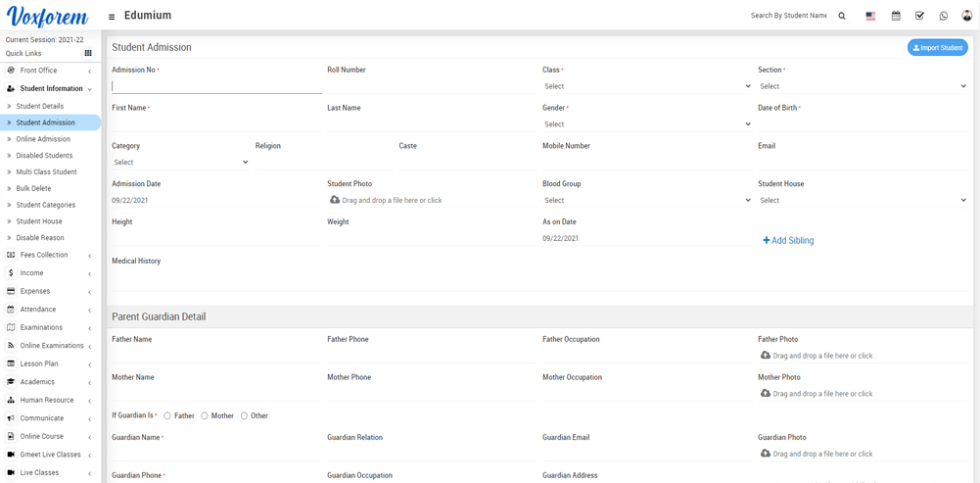
Task: Open the calendar icon in header
Action: pyautogui.click(x=896, y=16)
